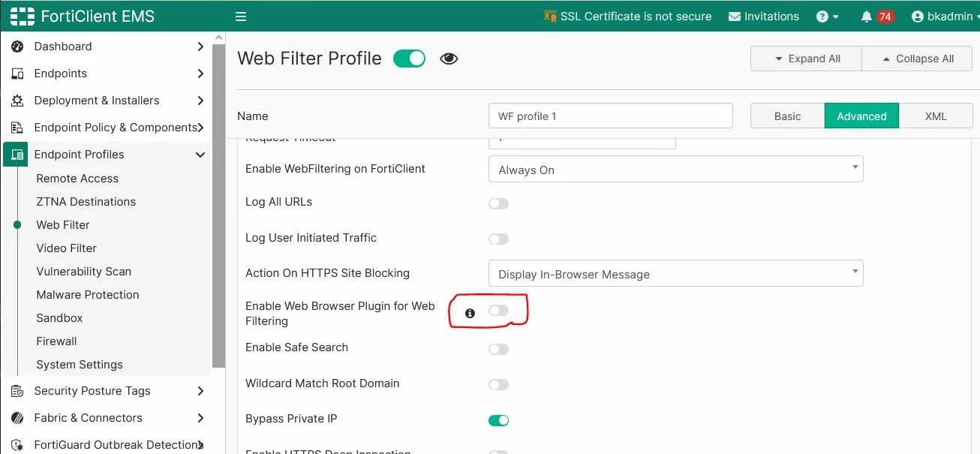Viewport: 980px width, 454px height.
Task: Disable Bypass Private IP toggle
Action: point(498,420)
